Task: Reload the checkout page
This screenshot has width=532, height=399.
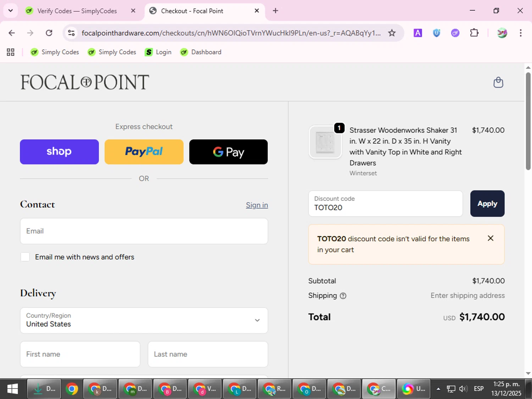Action: (49, 33)
